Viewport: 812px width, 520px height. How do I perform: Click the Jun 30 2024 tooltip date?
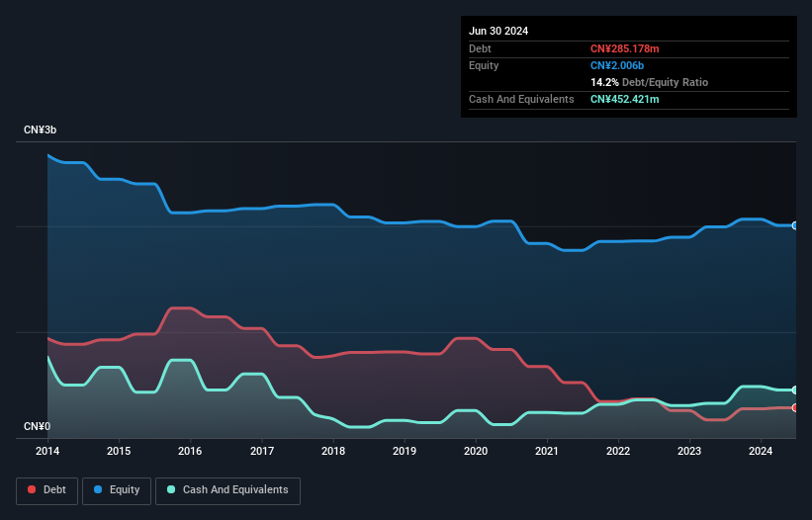tap(498, 31)
